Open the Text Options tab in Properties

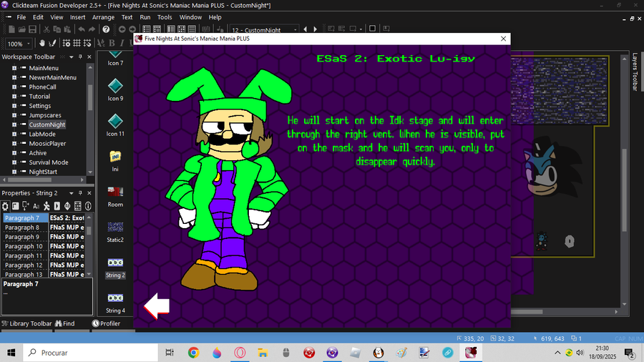click(36, 206)
